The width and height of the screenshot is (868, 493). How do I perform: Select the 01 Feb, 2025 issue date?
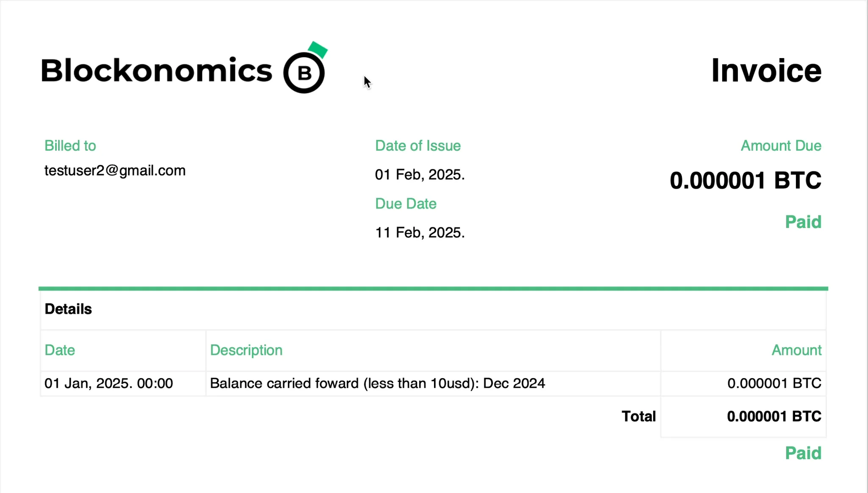(x=420, y=174)
